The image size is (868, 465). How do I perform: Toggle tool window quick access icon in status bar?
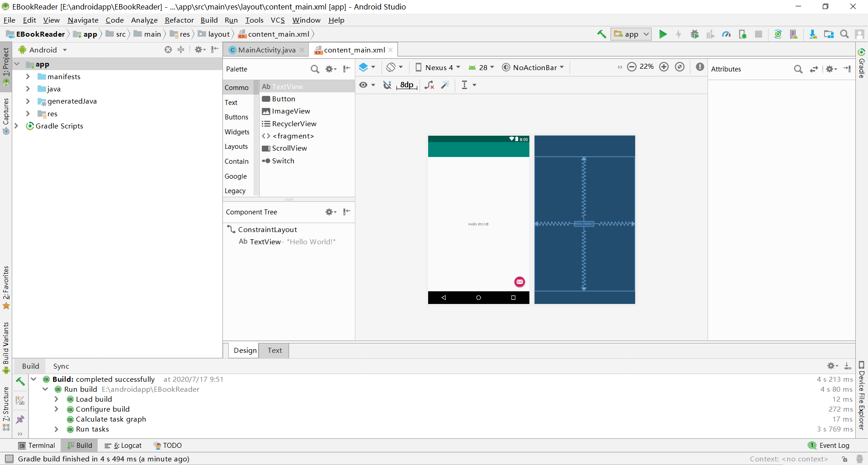click(x=9, y=459)
